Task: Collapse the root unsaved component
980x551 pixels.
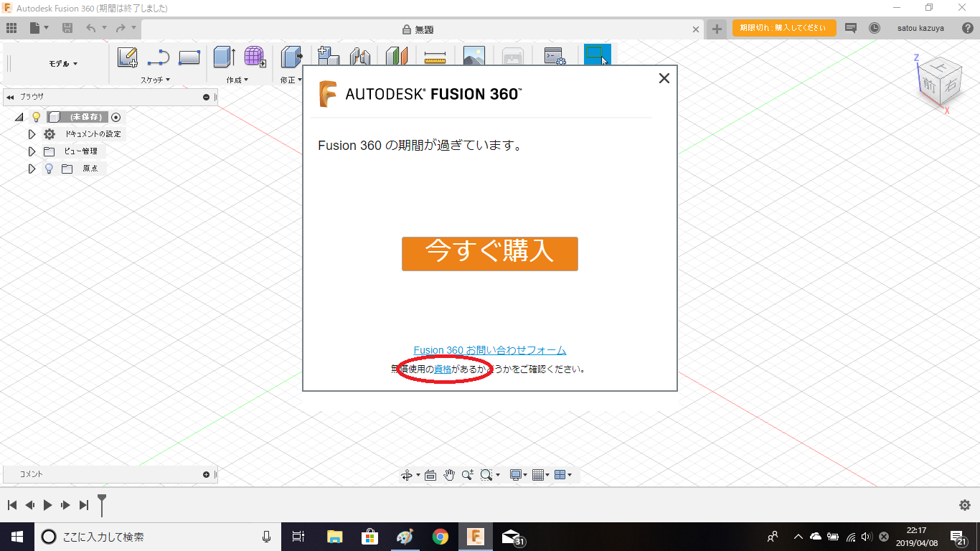Action: pos(19,117)
